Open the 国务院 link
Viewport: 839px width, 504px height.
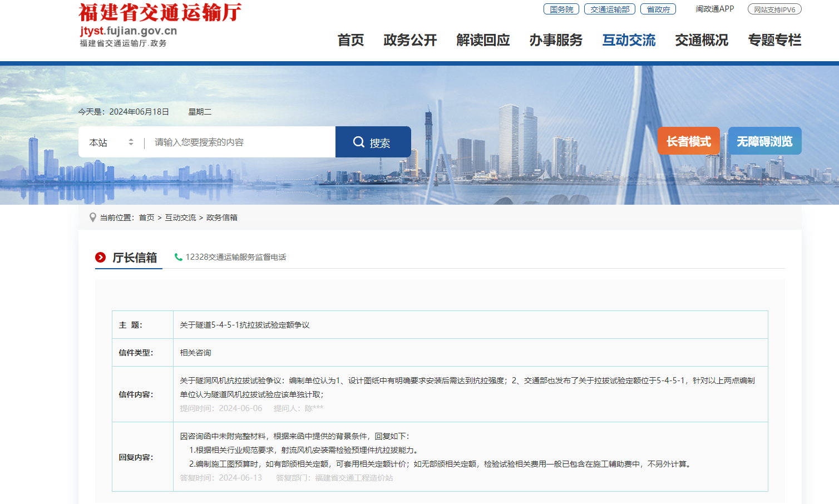point(561,9)
